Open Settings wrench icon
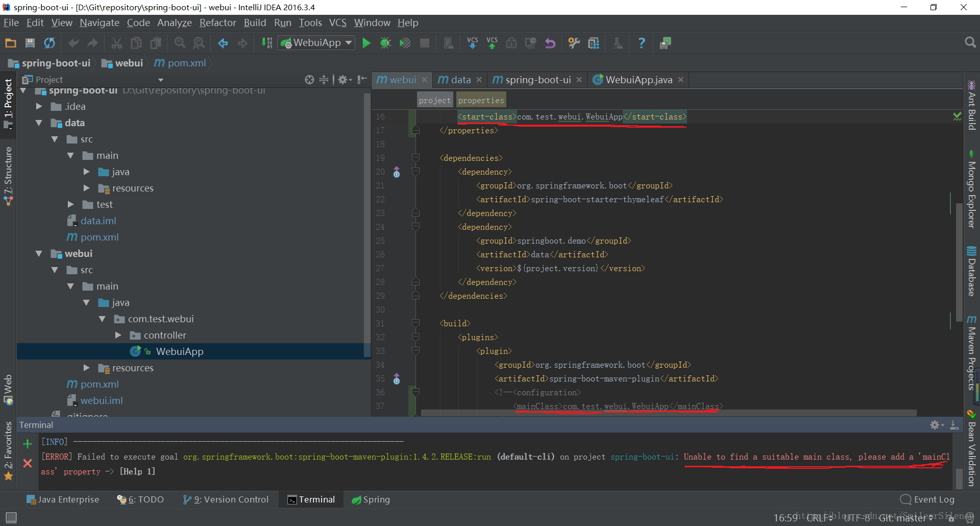Image resolution: width=980 pixels, height=526 pixels. point(574,43)
